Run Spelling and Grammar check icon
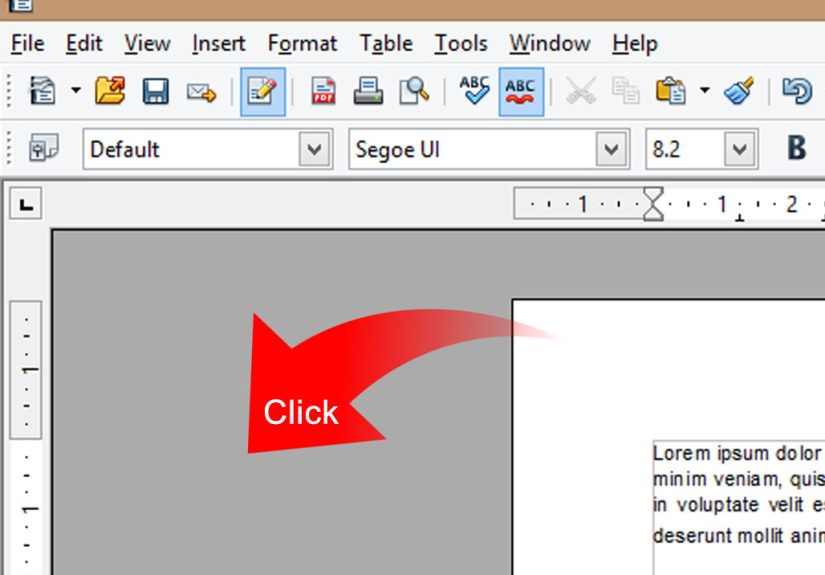 pos(474,90)
